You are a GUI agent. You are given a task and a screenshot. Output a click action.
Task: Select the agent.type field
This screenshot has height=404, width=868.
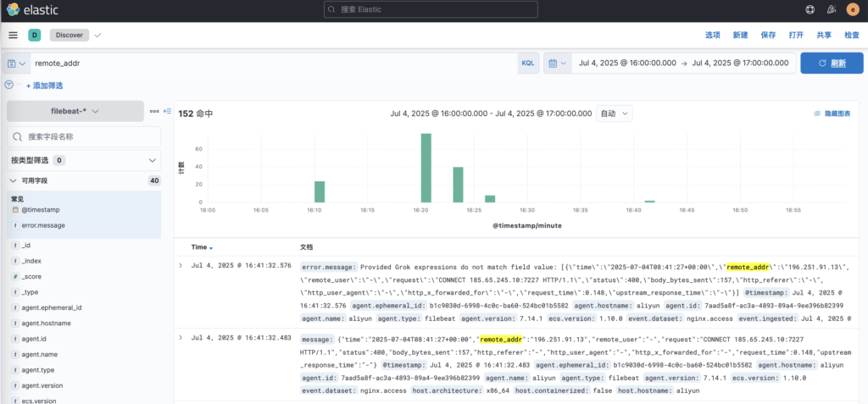[37, 369]
